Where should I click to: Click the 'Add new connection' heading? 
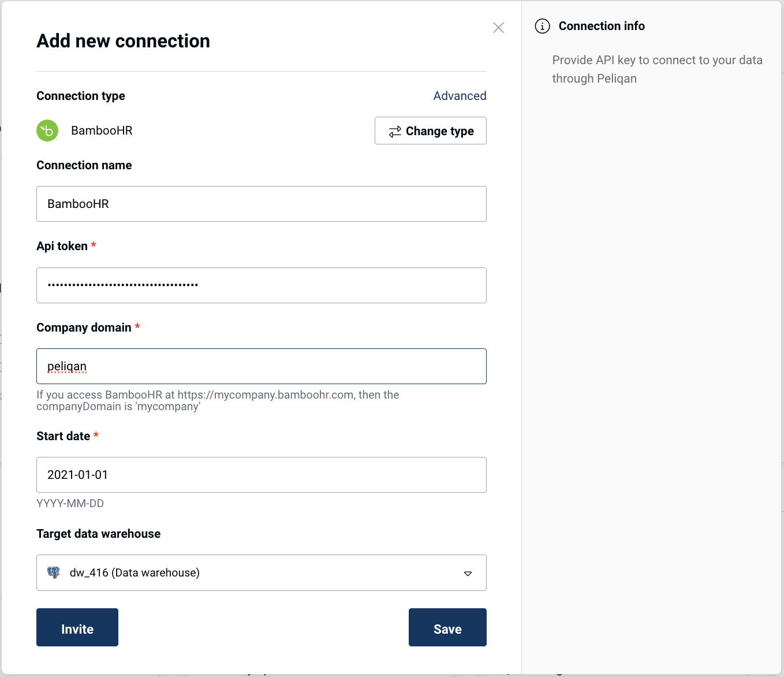(x=124, y=41)
